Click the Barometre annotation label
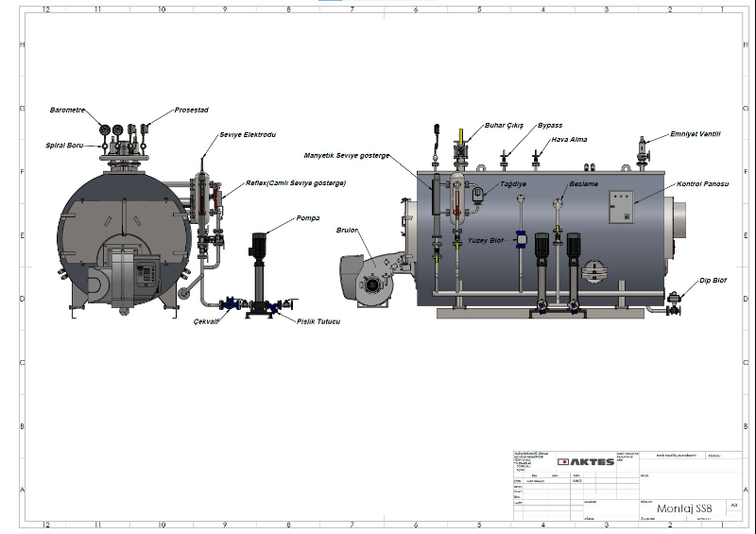This screenshot has width=756, height=534. click(67, 111)
